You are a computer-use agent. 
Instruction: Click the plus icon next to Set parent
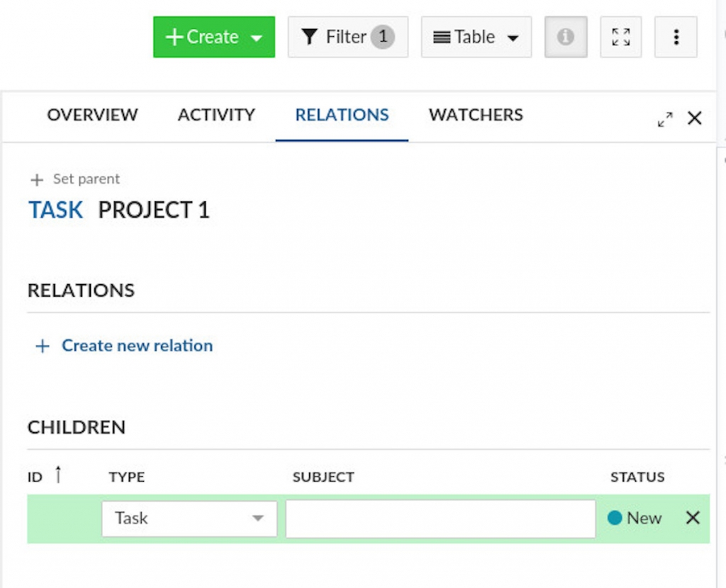point(36,179)
